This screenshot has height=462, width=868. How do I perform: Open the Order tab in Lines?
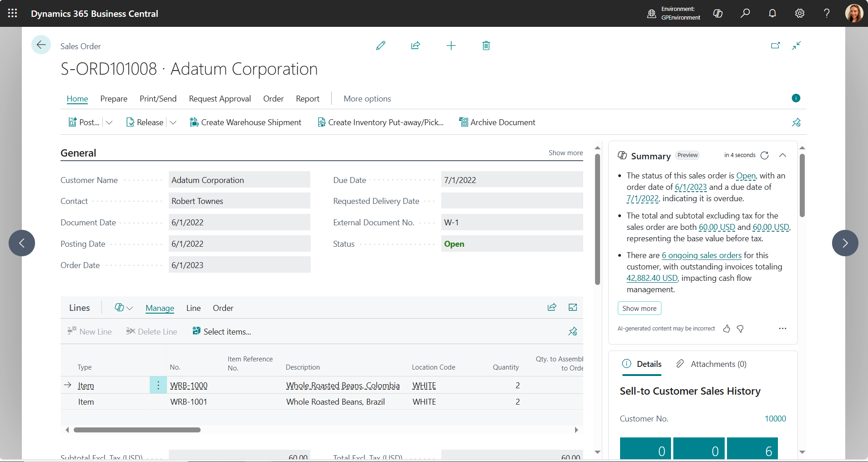pos(223,308)
